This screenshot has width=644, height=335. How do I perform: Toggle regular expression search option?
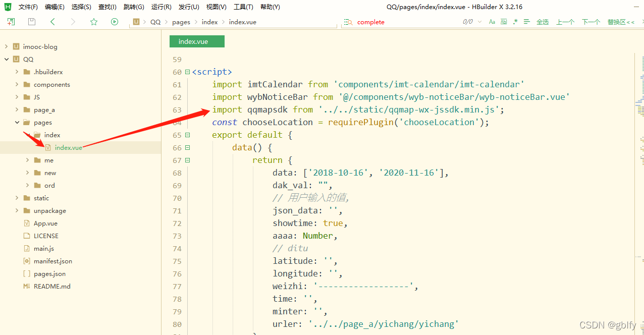click(x=515, y=22)
